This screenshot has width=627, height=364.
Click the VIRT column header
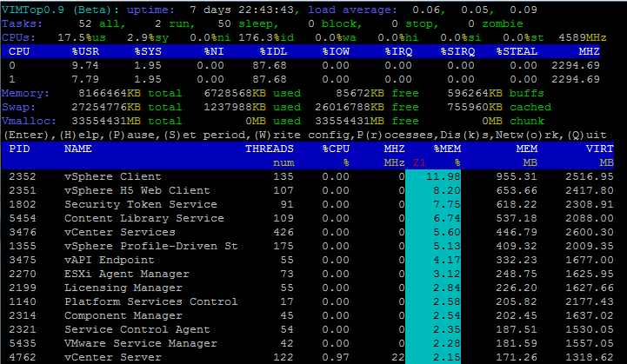(x=599, y=149)
